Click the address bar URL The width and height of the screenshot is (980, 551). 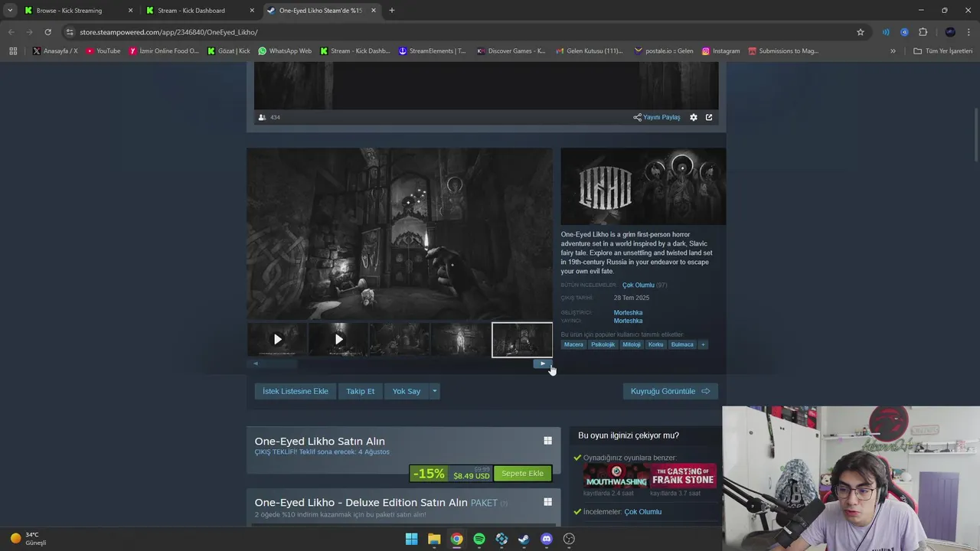(x=168, y=32)
